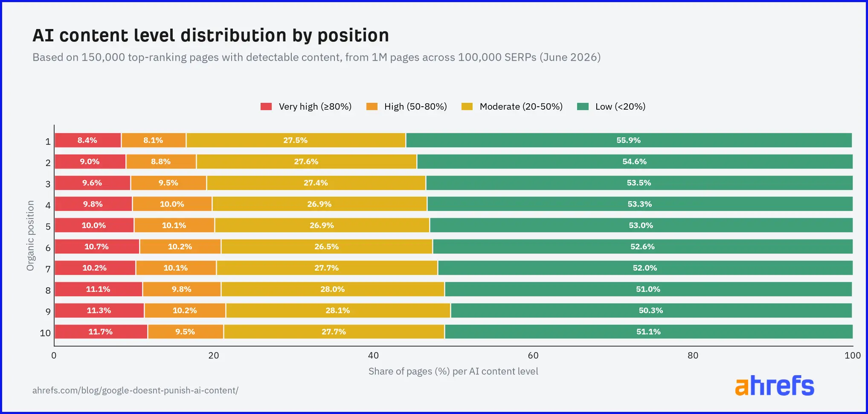The image size is (868, 414).
Task: Click the orange High (50-80%) legend swatch
Action: [x=372, y=107]
